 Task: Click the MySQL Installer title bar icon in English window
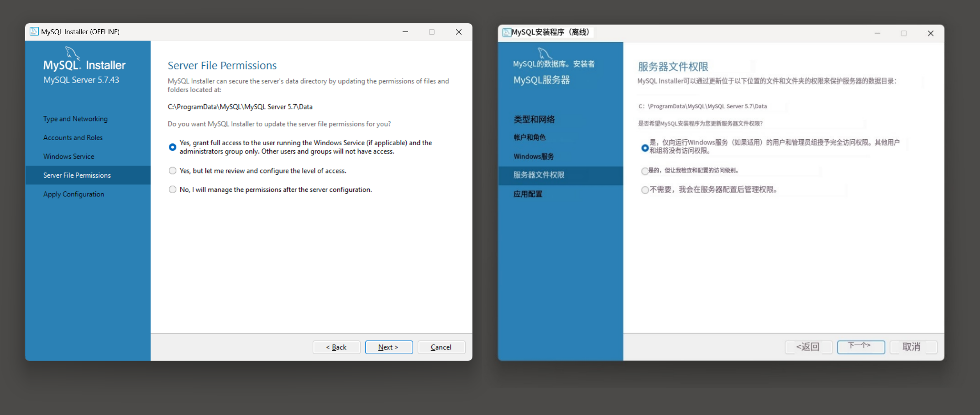coord(34,32)
